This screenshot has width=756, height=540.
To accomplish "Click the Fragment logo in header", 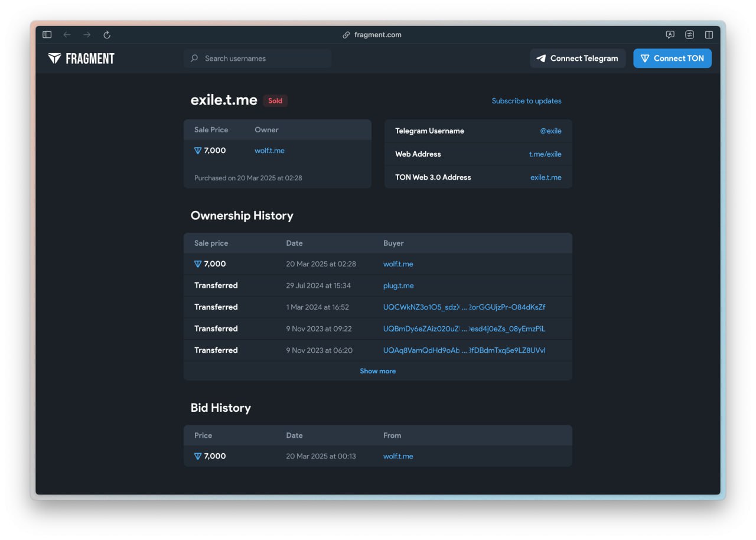I will point(81,58).
